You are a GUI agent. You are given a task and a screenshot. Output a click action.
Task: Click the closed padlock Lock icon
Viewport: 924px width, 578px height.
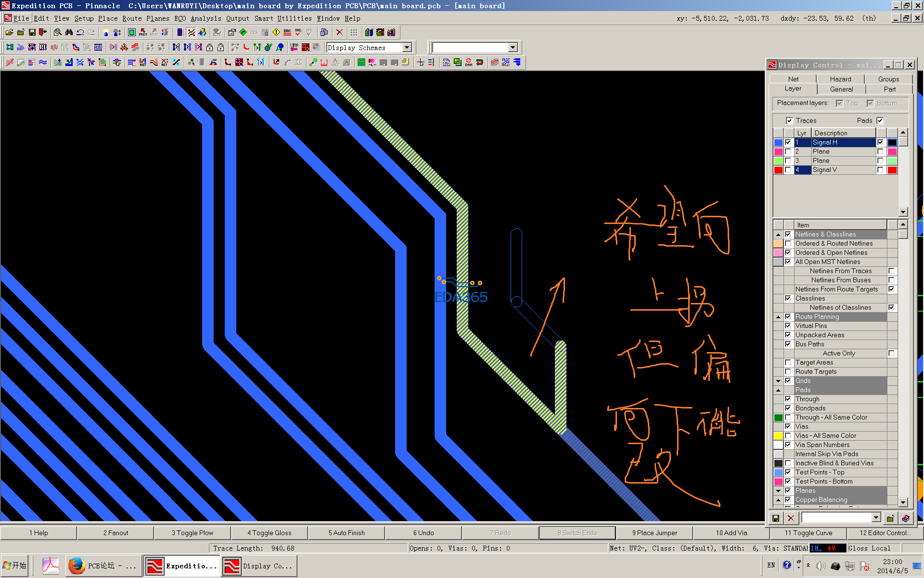point(210,47)
